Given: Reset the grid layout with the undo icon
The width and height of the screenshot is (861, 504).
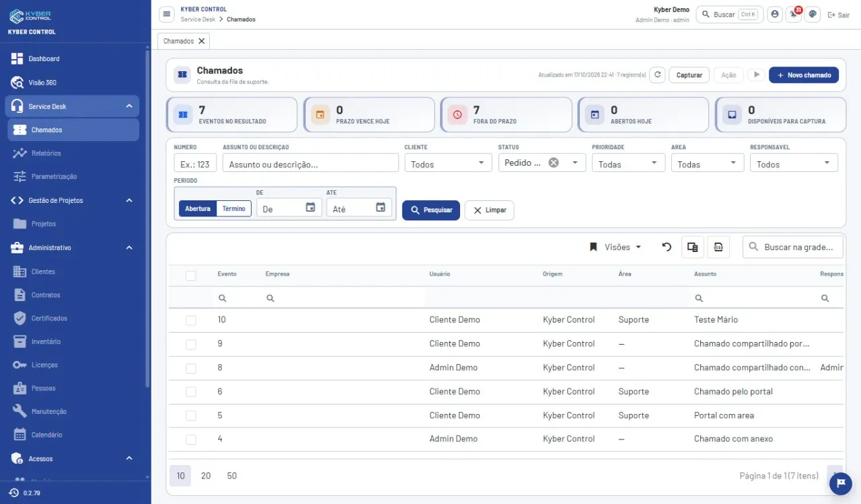Looking at the screenshot, I should (667, 247).
